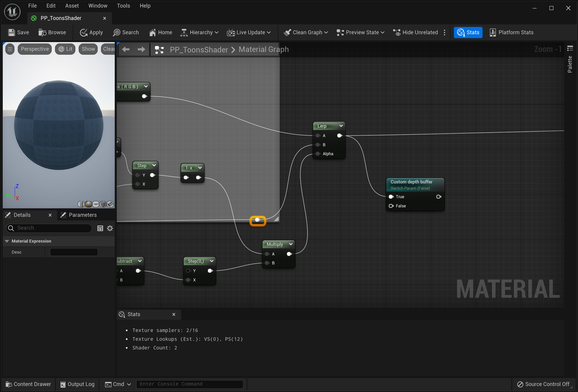Select sphere preview mesh shape icon

pos(88,204)
